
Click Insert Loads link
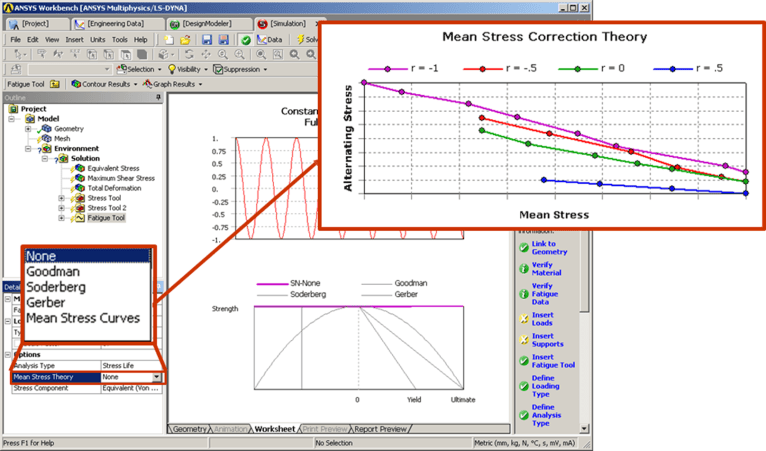tap(543, 319)
